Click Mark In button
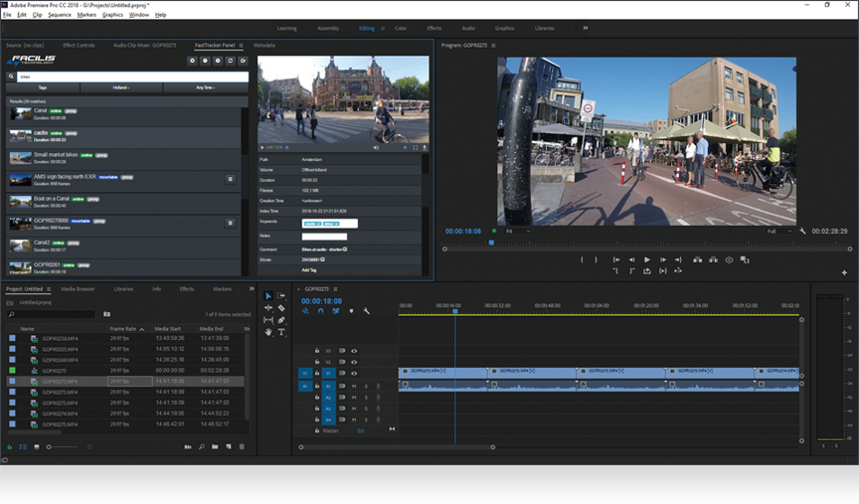The image size is (859, 504). 582,259
